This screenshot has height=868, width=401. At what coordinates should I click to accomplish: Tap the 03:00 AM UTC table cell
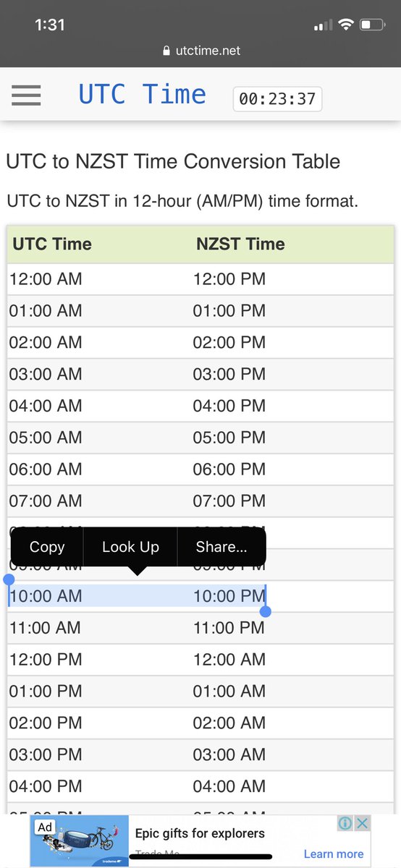pos(46,374)
